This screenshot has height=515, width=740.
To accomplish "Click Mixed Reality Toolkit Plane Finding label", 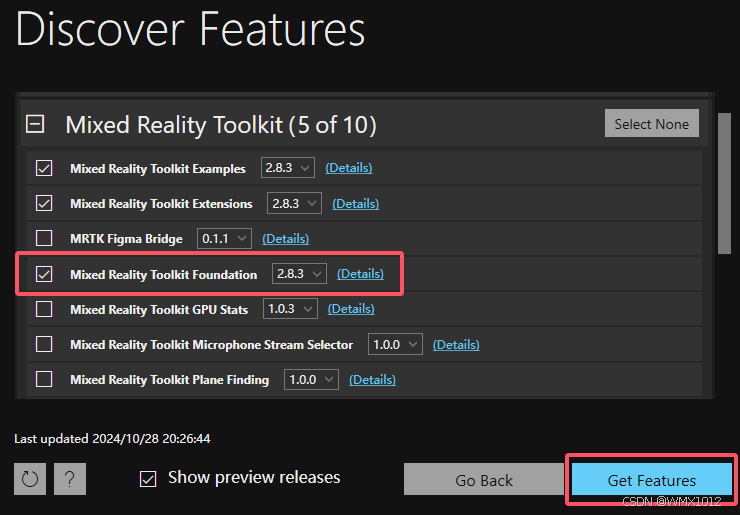I will click(169, 380).
